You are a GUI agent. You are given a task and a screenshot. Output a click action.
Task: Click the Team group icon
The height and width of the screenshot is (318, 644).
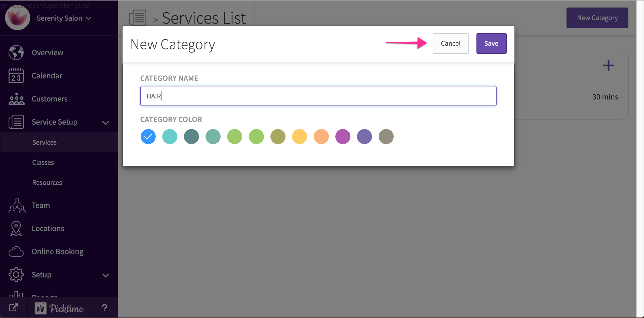click(x=17, y=205)
